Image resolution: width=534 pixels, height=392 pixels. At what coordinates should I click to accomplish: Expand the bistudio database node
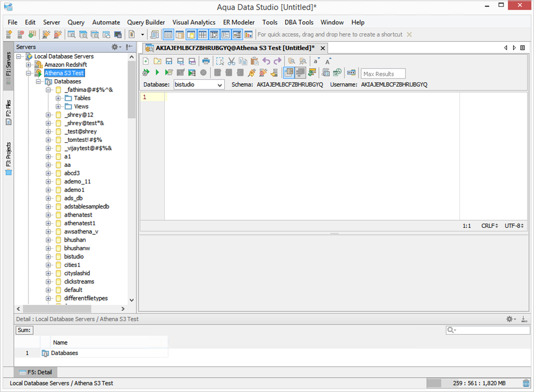pyautogui.click(x=48, y=257)
